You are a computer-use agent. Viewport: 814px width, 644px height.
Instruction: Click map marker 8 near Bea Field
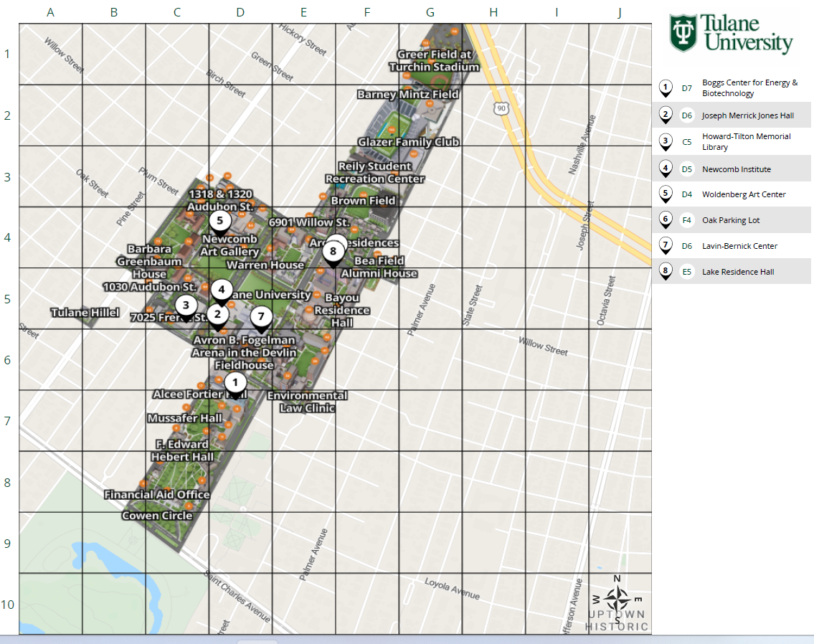tap(333, 254)
